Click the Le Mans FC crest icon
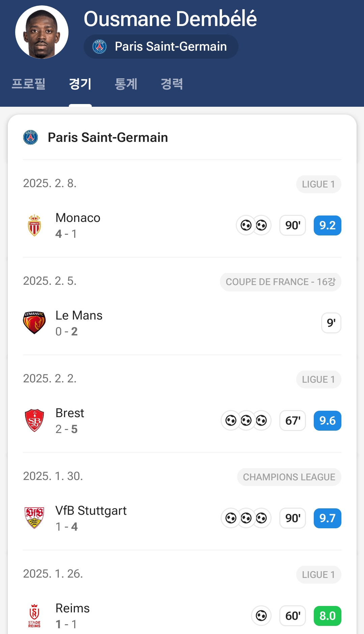 [x=34, y=323]
